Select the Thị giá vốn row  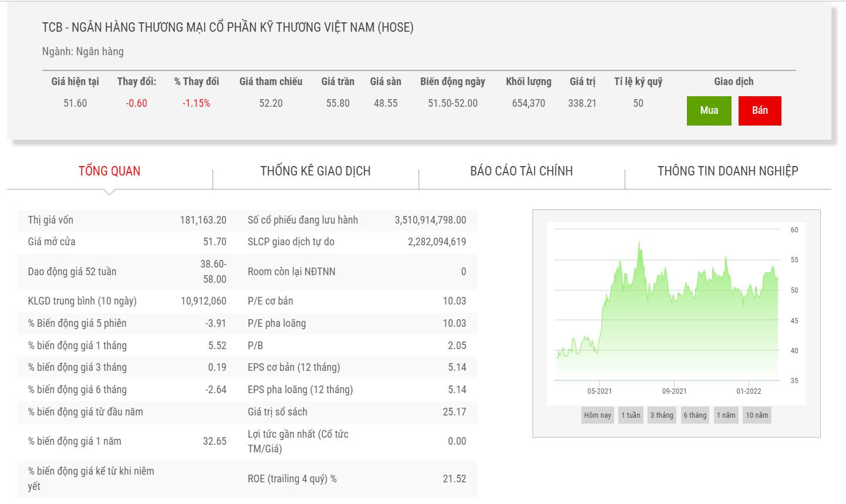[x=127, y=220]
